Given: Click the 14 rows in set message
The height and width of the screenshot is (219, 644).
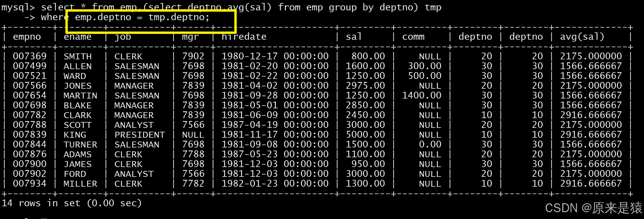Looking at the screenshot, I should [x=72, y=203].
